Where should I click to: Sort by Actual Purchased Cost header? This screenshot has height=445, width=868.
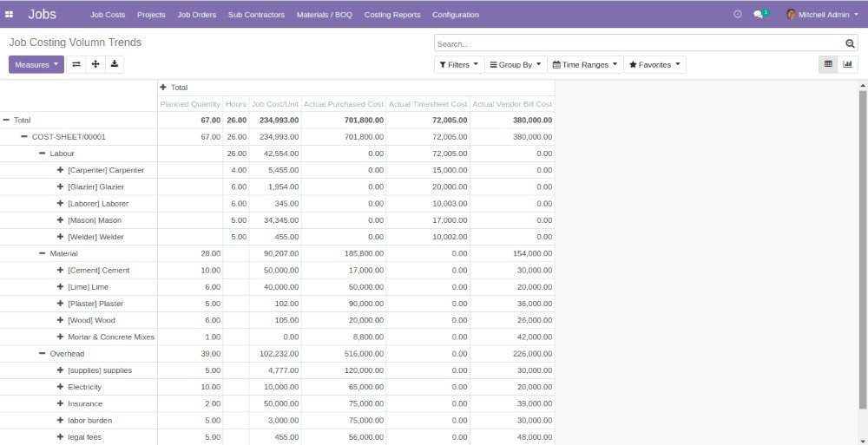(x=343, y=104)
